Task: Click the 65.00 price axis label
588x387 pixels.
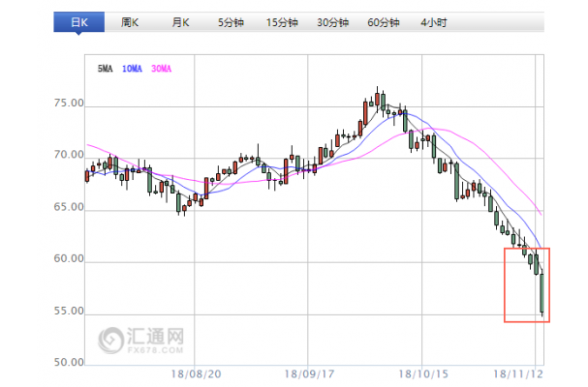Action: (71, 208)
